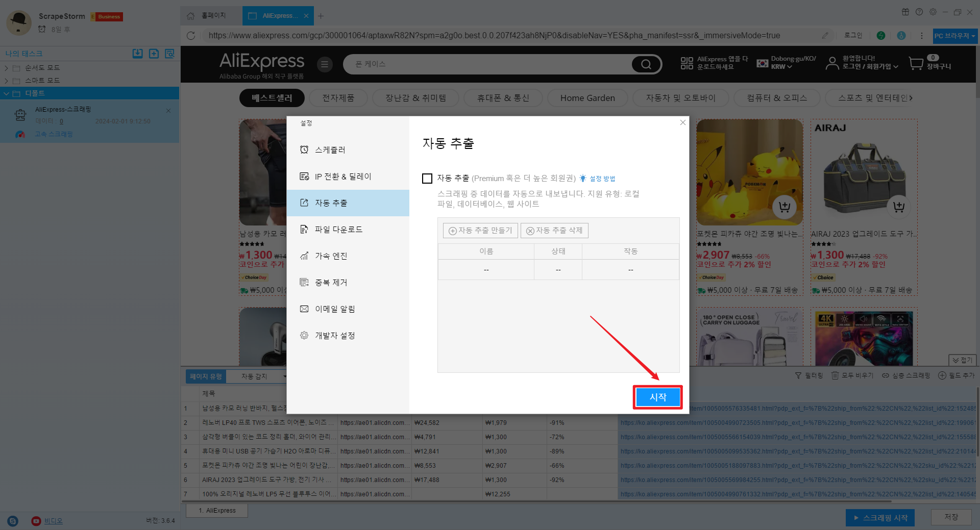Image resolution: width=980 pixels, height=530 pixels.
Task: Click the settings gear in title bar
Action: pos(933,12)
